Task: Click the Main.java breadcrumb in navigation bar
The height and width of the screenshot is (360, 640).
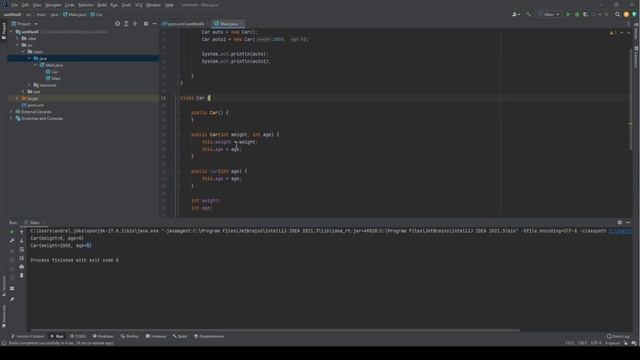Action: pyautogui.click(x=74, y=14)
